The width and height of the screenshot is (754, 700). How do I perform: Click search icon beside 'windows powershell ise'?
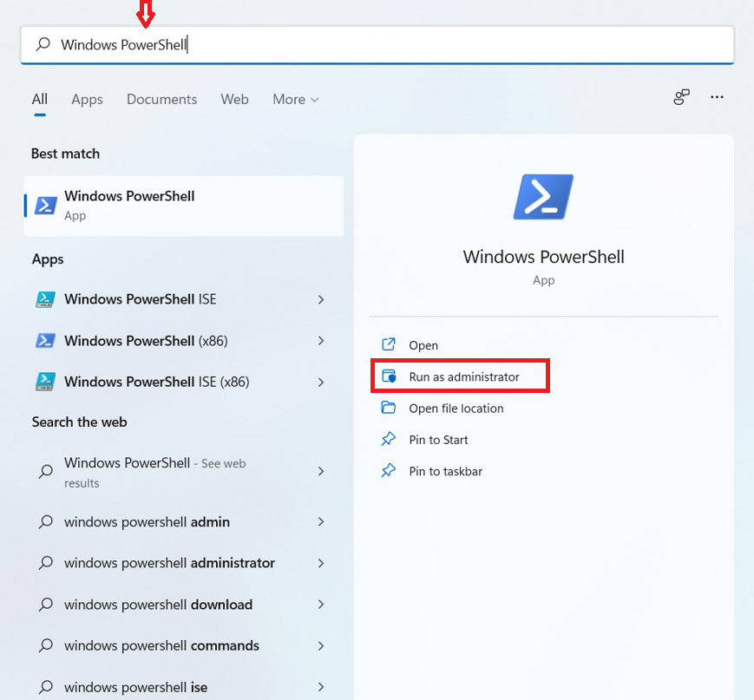pyautogui.click(x=46, y=686)
